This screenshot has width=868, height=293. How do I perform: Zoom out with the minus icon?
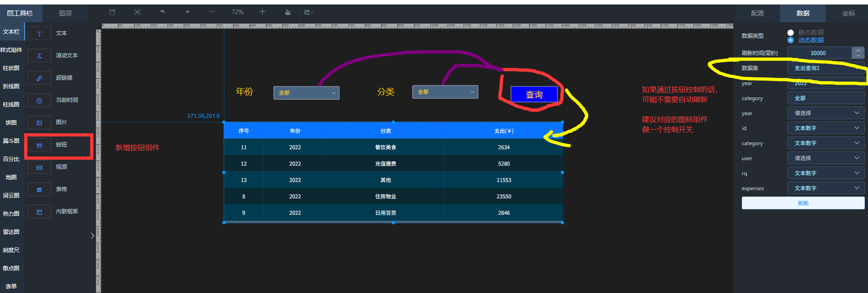[212, 12]
